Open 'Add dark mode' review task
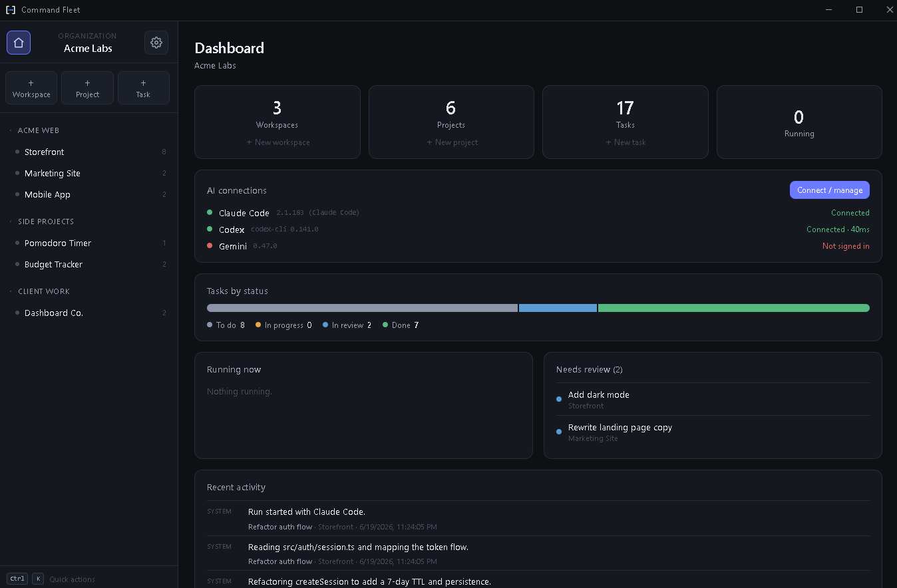 click(x=713, y=399)
